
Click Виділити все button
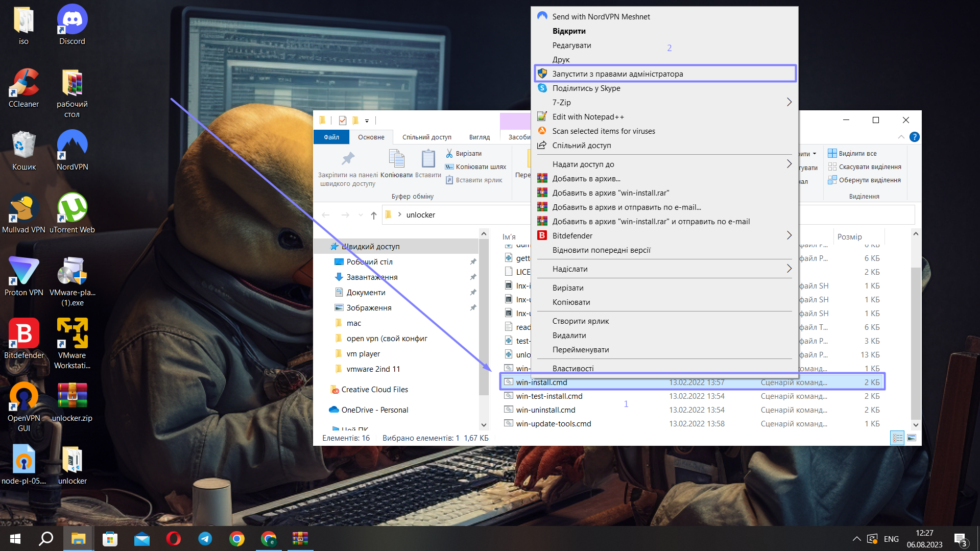pyautogui.click(x=852, y=153)
